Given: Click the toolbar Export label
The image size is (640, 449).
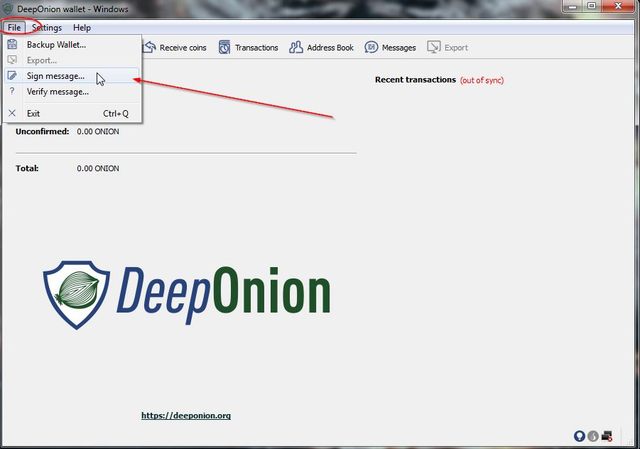Looking at the screenshot, I should tap(456, 48).
